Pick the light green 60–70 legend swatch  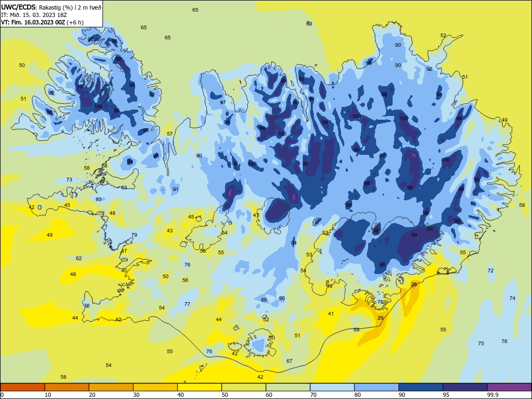click(288, 387)
